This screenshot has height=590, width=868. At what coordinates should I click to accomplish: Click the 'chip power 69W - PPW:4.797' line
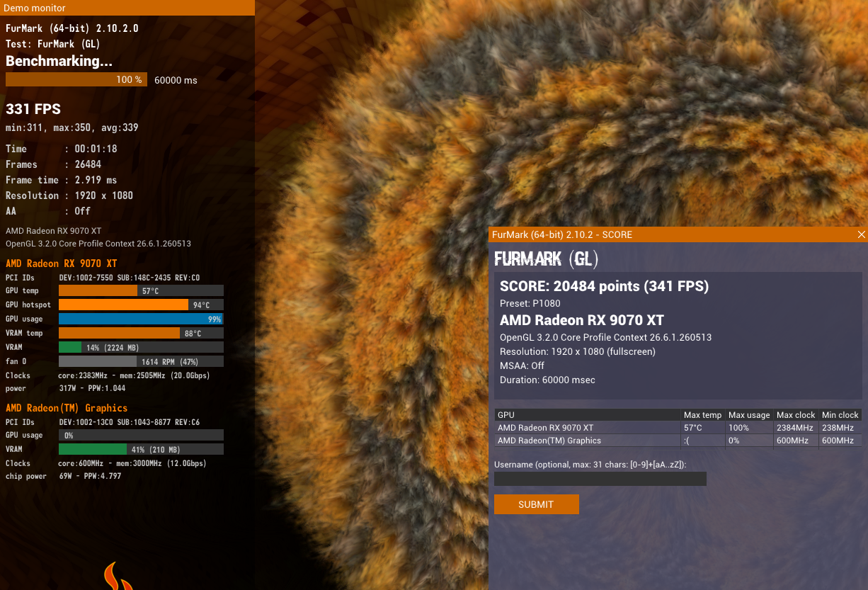[64, 476]
